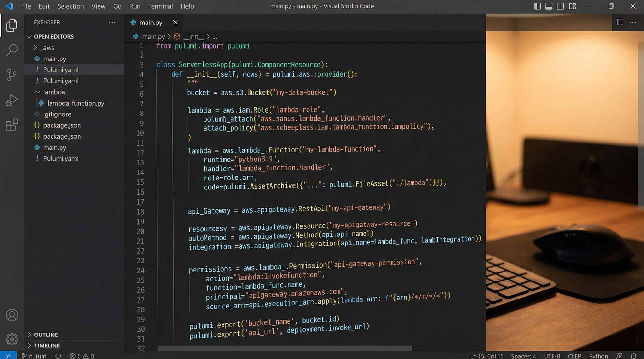Image resolution: width=644 pixels, height=359 pixels.
Task: Click the notifications bell in status bar
Action: pyautogui.click(x=634, y=356)
